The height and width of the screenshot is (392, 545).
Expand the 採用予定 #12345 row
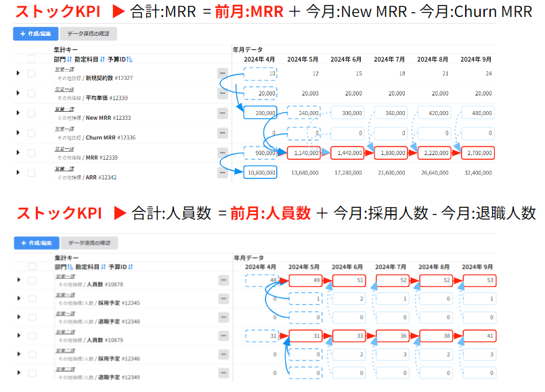pyautogui.click(x=19, y=298)
